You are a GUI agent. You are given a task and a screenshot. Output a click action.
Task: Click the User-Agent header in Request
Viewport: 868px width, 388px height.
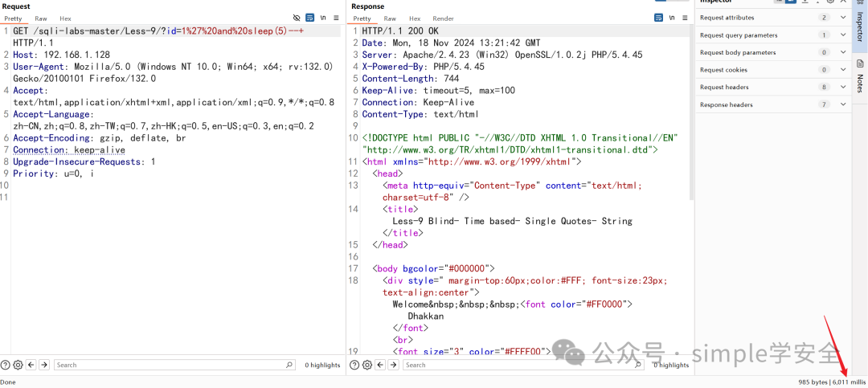(173, 72)
